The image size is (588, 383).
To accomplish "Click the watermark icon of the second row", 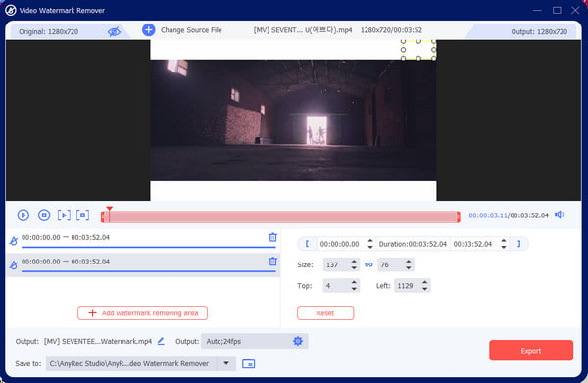I will (14, 265).
